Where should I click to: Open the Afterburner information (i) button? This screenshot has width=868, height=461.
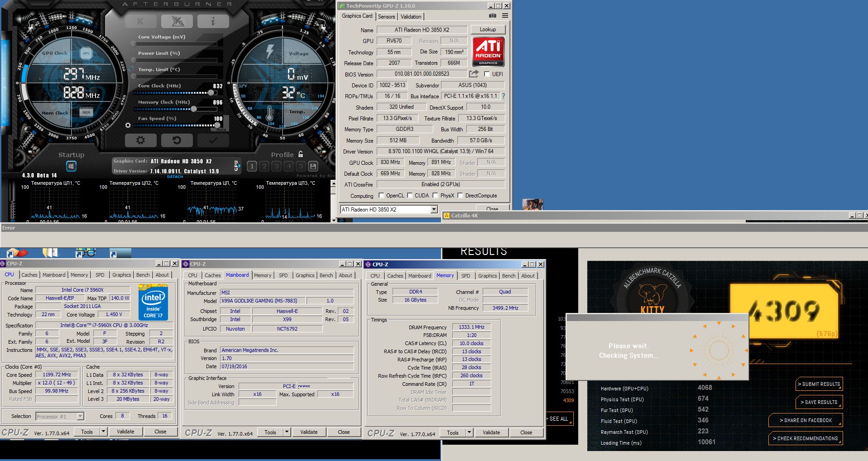[x=213, y=21]
